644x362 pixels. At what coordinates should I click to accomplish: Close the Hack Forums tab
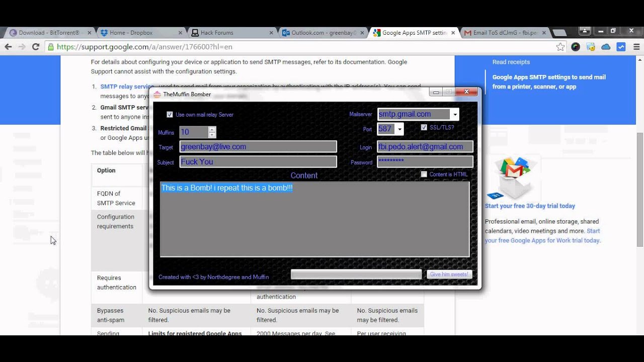coord(271,33)
